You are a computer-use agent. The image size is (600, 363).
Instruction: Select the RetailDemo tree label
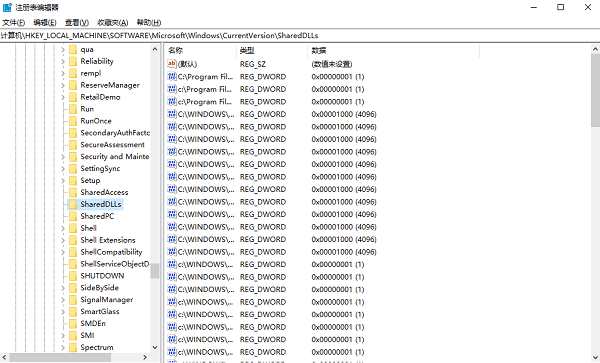(100, 97)
